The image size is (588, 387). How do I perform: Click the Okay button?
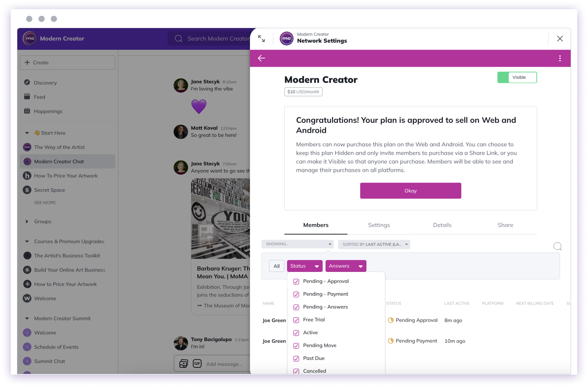coord(411,191)
